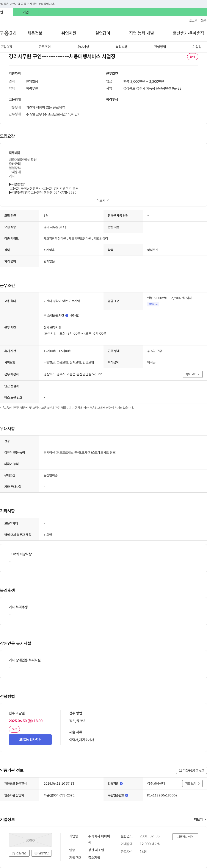Click 팩스,워크넷 접수 방법 text

click(x=77, y=721)
